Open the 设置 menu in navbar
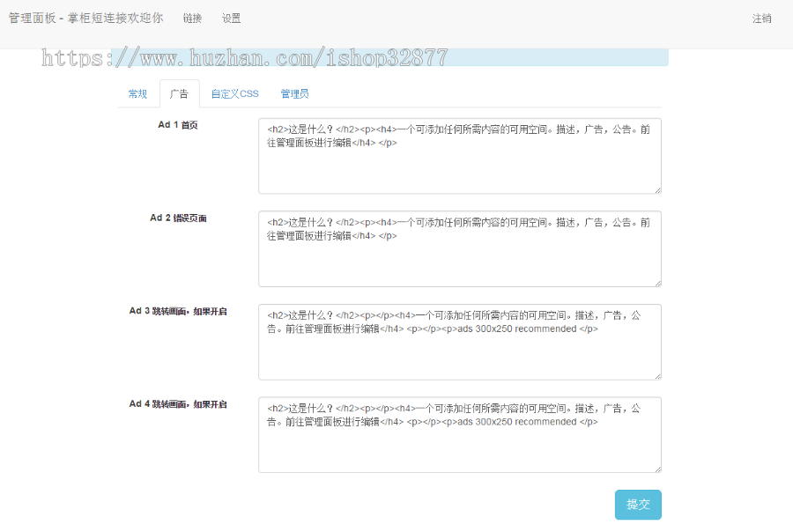Image resolution: width=793 pixels, height=532 pixels. 231,18
